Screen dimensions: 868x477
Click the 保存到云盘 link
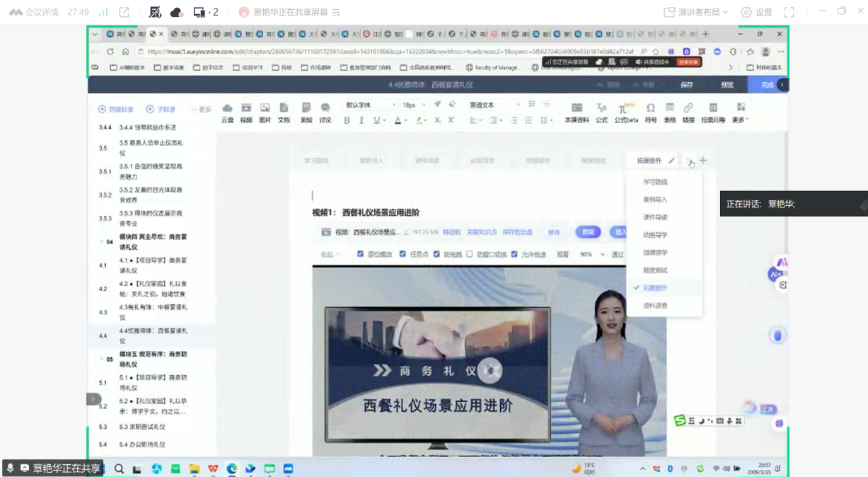point(518,232)
